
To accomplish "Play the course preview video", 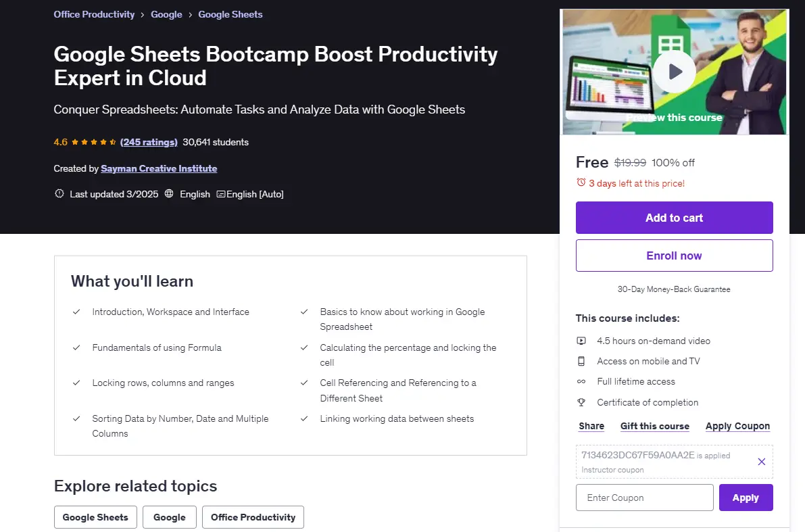I will click(674, 72).
